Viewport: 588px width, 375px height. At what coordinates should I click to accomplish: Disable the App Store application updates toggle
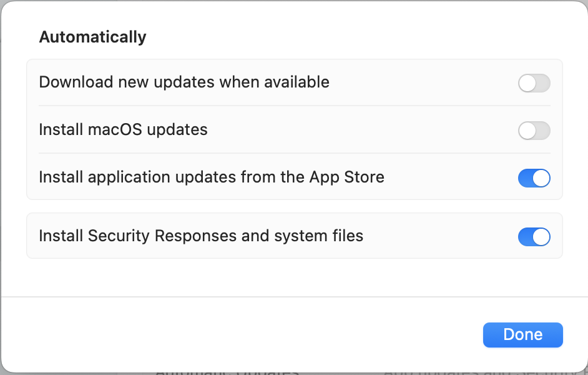coord(534,178)
